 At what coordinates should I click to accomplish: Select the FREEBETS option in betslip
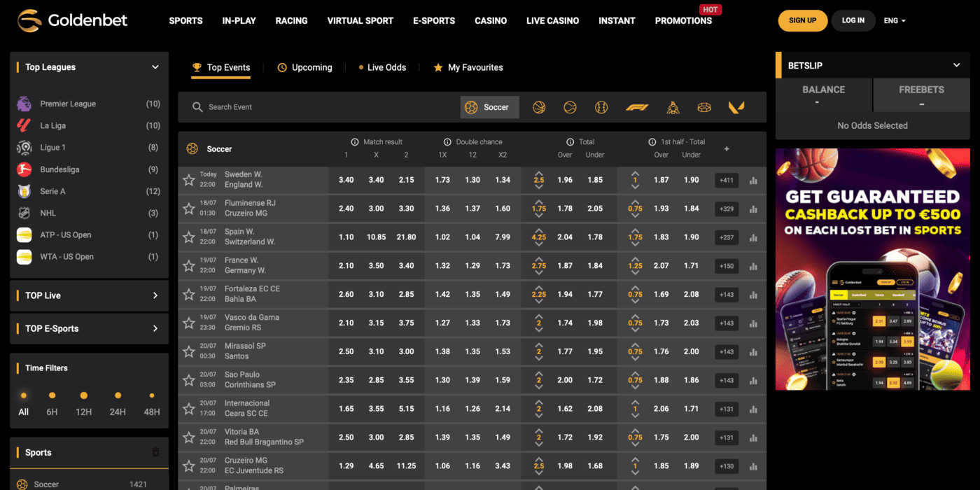[x=922, y=95]
